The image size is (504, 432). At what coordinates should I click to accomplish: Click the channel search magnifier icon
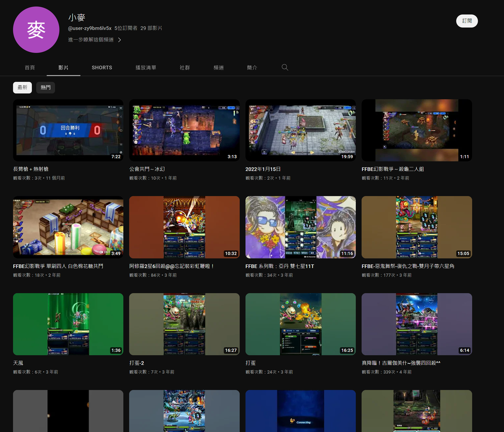click(x=285, y=67)
